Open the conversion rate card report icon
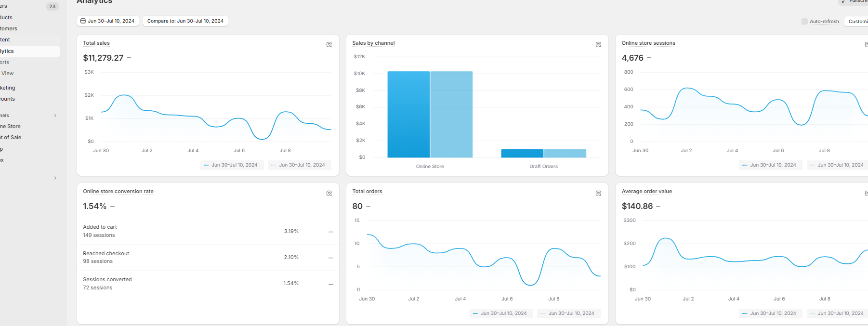Viewport: 868px width, 326px height. point(329,194)
